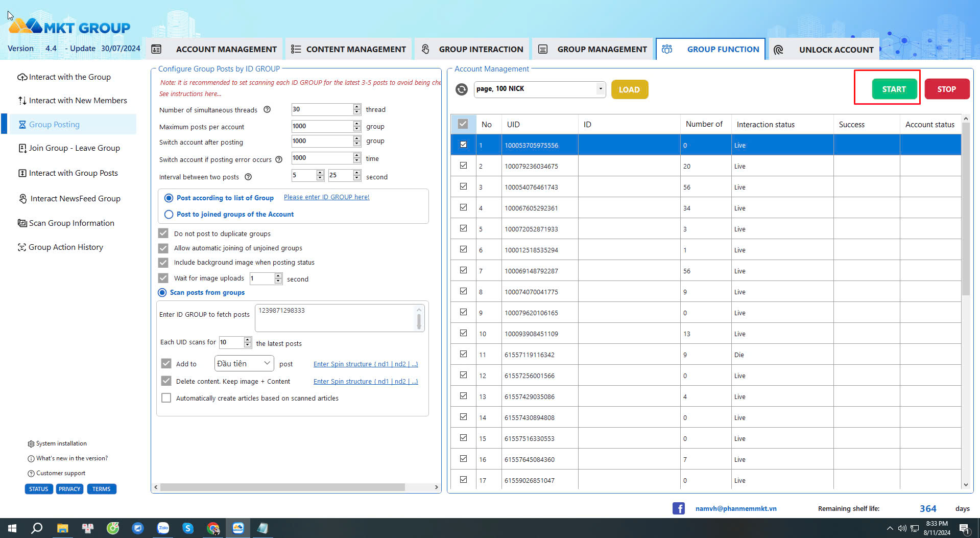The width and height of the screenshot is (980, 538).
Task: Click the horizontal scrollbar in the configuration panel
Action: point(282,487)
